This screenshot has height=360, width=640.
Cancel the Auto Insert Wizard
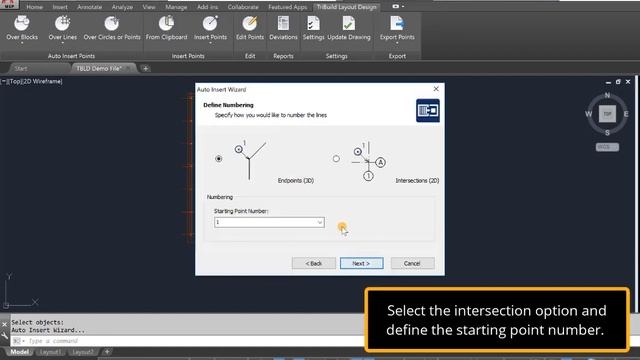tap(412, 263)
